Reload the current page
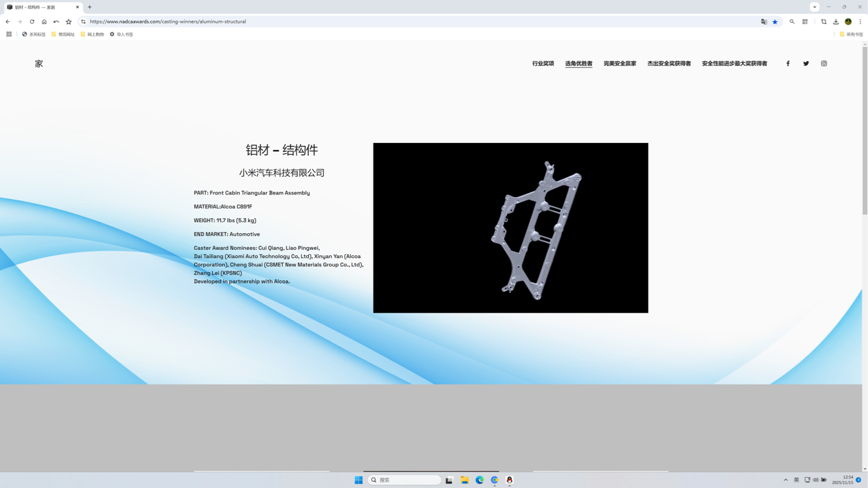Image resolution: width=868 pixels, height=488 pixels. point(32,22)
